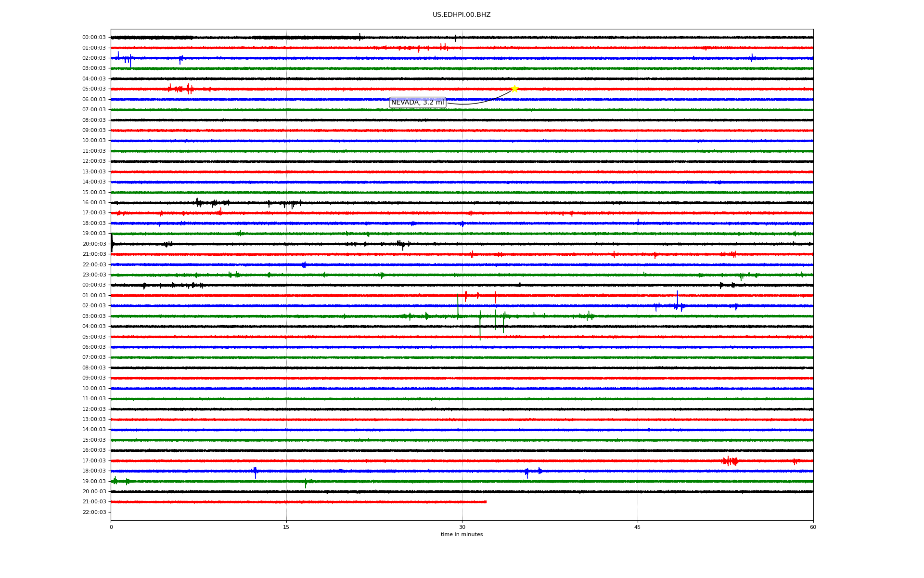The width and height of the screenshot is (924, 578).
Task: Click the 0 minute x-axis tick label
Action: point(111,527)
